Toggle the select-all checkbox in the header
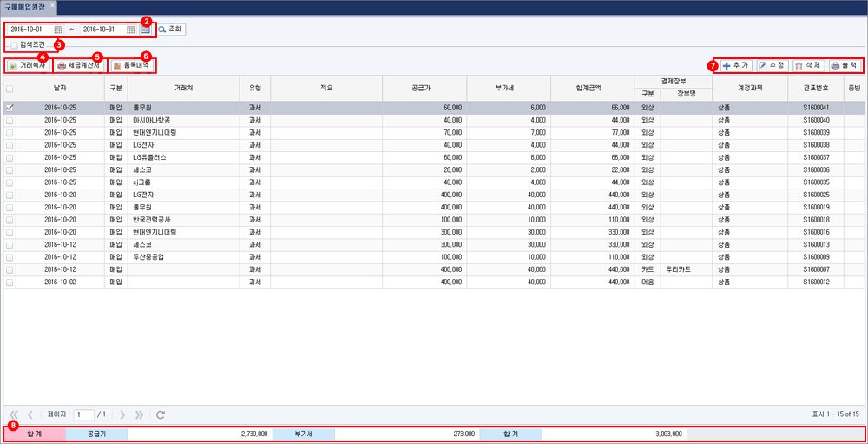 (10, 88)
